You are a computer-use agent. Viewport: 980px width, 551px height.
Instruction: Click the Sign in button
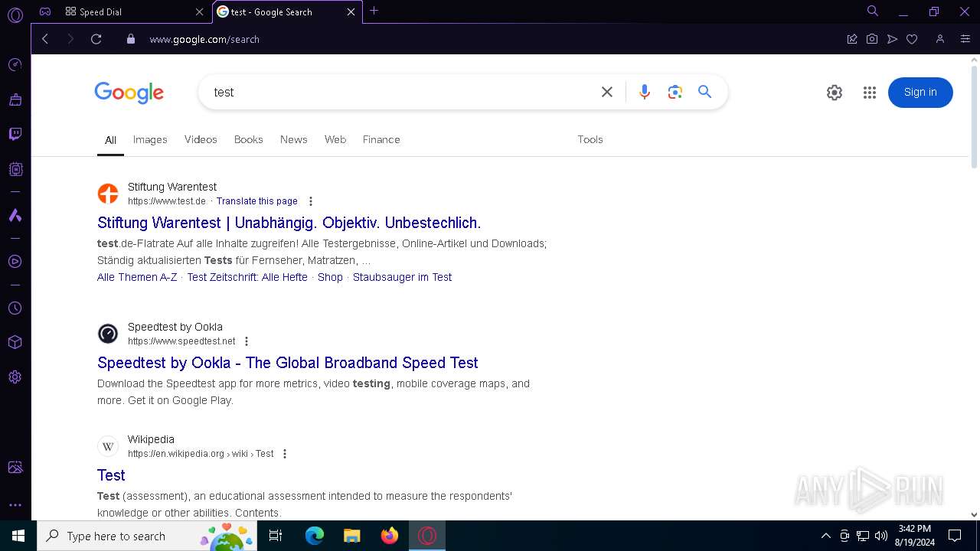pos(920,93)
